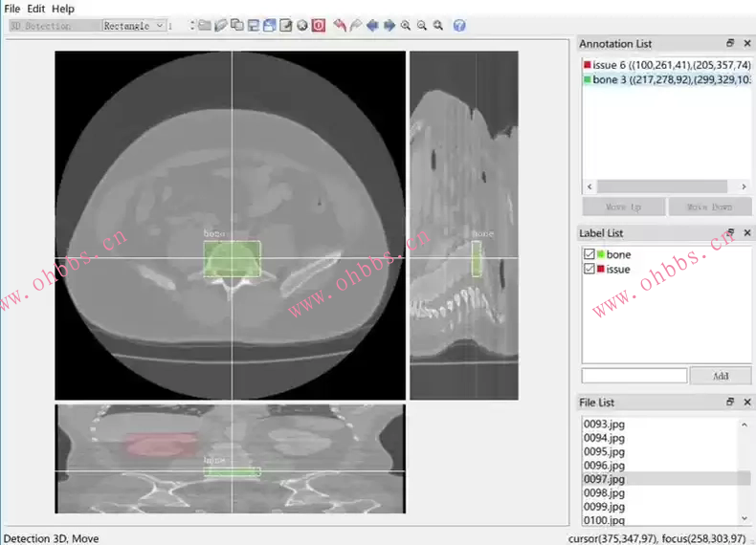Click the red issue color swatch in annotations

pos(587,65)
